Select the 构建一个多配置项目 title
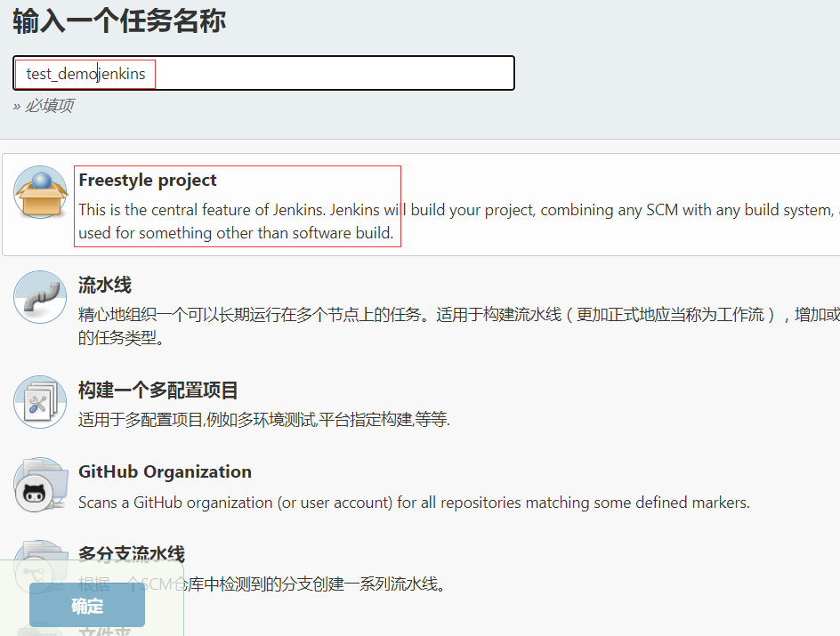The height and width of the screenshot is (636, 840). tap(157, 390)
